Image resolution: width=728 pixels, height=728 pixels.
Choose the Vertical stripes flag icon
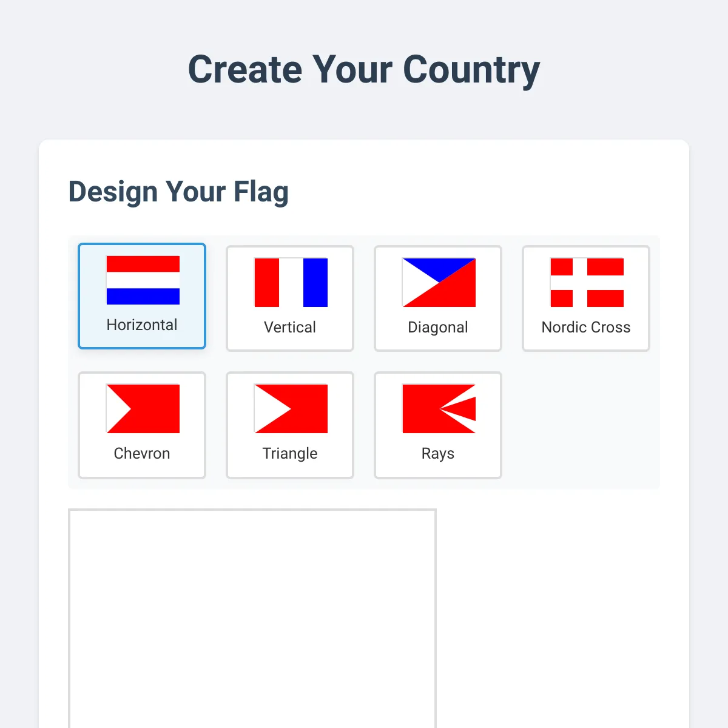[x=291, y=283]
